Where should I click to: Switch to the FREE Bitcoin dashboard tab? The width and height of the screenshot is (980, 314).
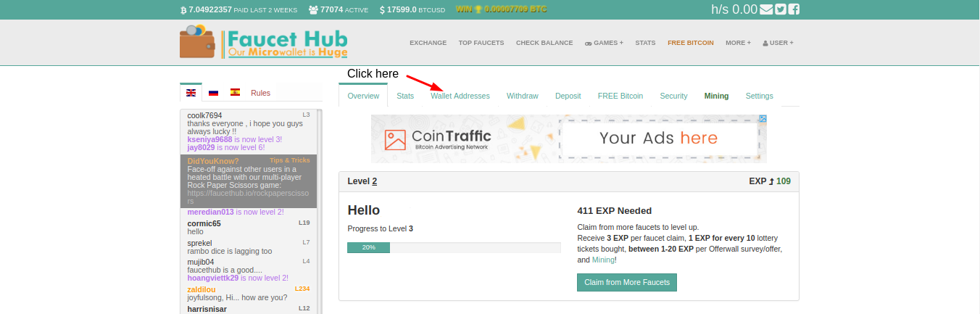click(620, 96)
